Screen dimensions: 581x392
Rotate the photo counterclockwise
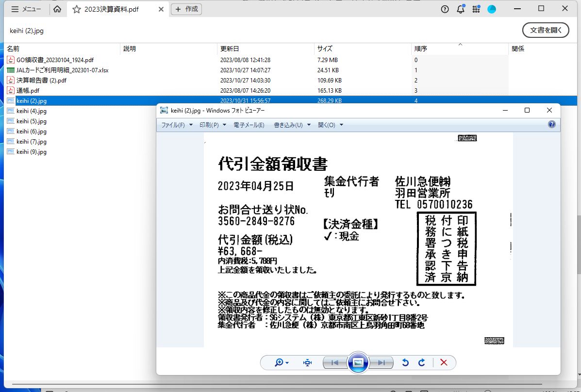tap(405, 362)
